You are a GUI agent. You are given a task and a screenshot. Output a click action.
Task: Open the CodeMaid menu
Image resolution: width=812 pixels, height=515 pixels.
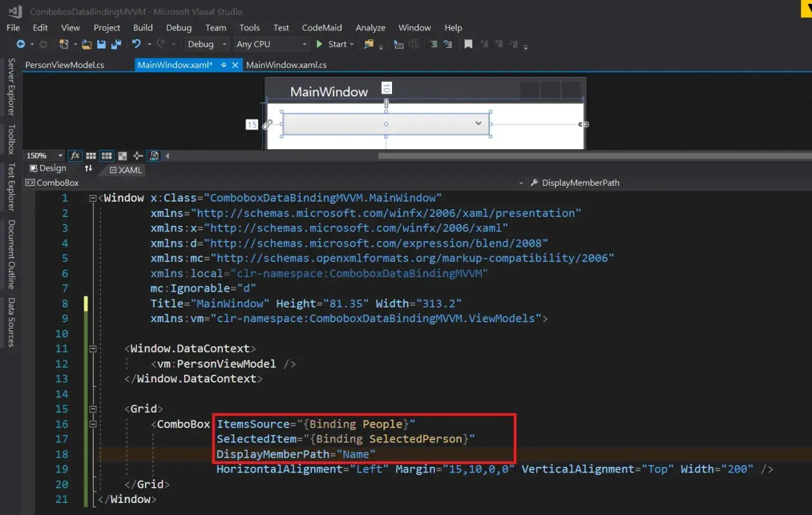coord(322,27)
